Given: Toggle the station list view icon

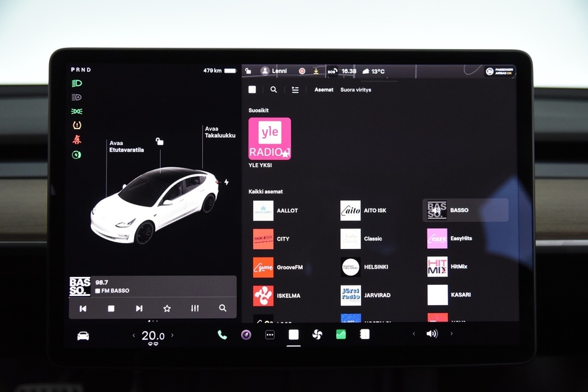Looking at the screenshot, I should coord(295,90).
